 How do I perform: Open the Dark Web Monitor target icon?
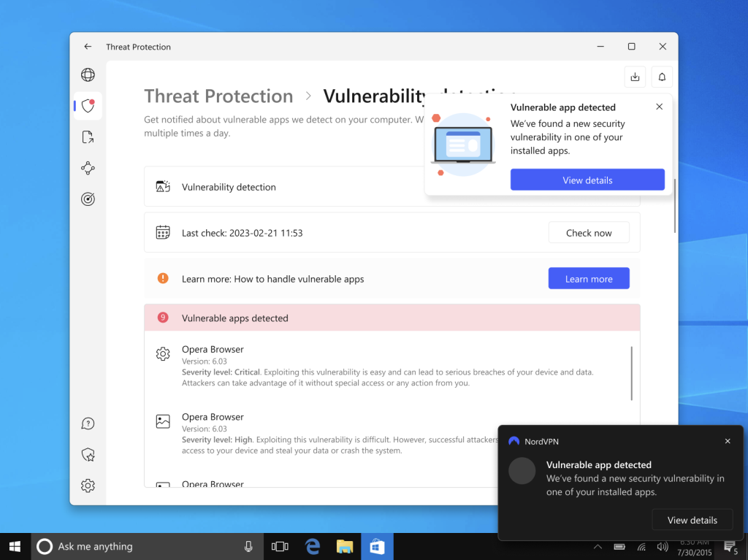point(88,199)
